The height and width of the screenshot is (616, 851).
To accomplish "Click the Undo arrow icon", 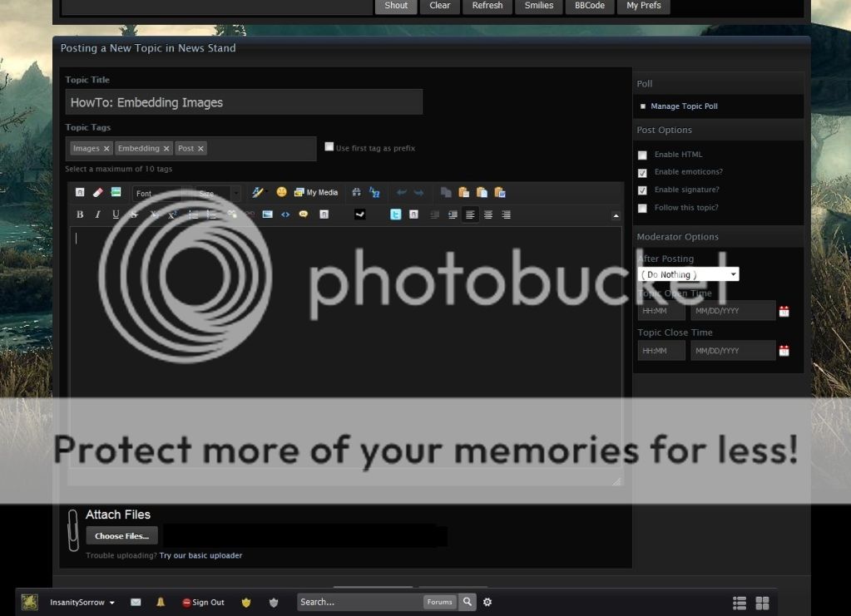I will (x=402, y=193).
